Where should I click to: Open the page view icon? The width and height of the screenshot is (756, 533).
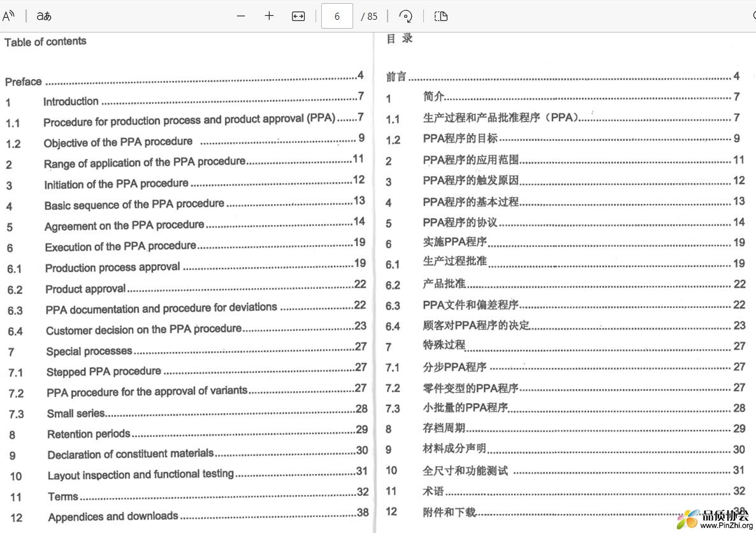pyautogui.click(x=441, y=17)
